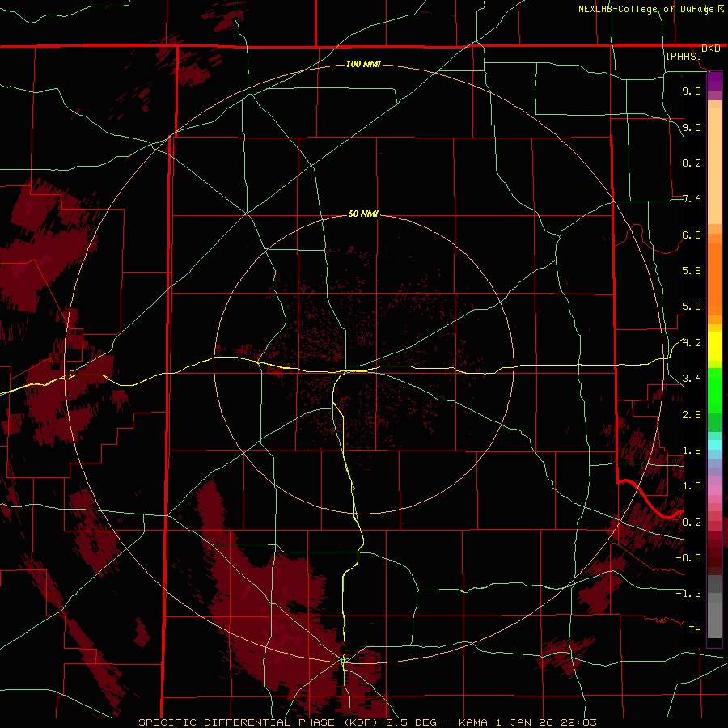Click the 7.4 legend value

pos(692,199)
